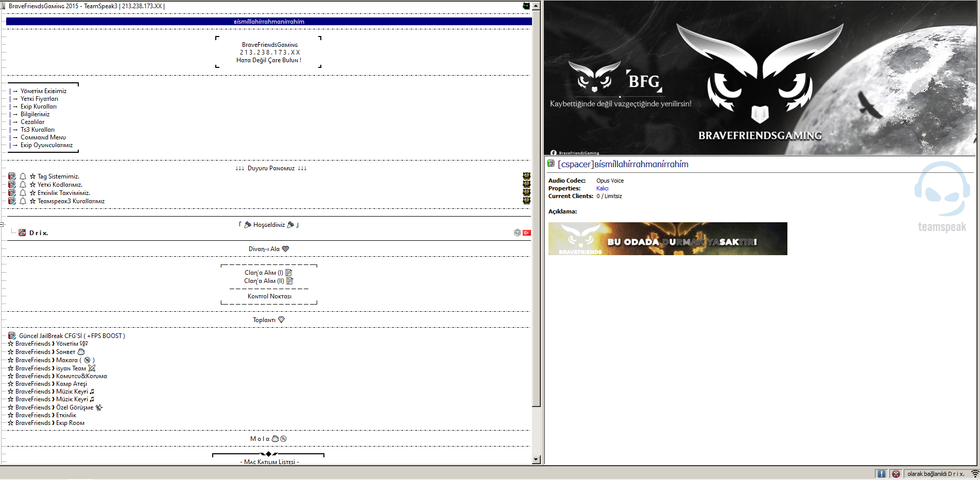Viewport: 980px width, 480px height.
Task: Click the right-side badge icon on Yetki Kodlarımız row
Action: [526, 184]
